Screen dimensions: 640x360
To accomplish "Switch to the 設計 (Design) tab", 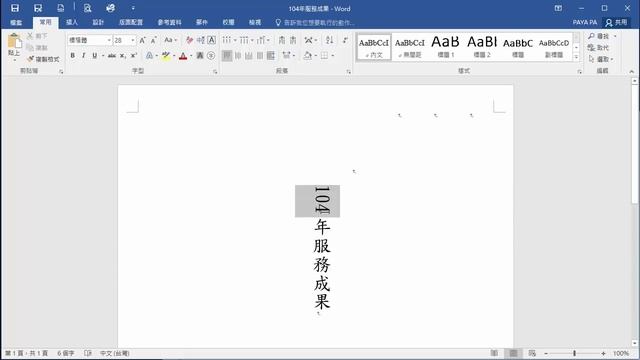I will click(x=98, y=22).
